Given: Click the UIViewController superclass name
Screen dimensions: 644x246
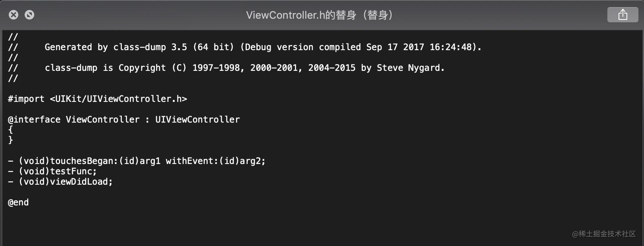Looking at the screenshot, I should point(197,119).
